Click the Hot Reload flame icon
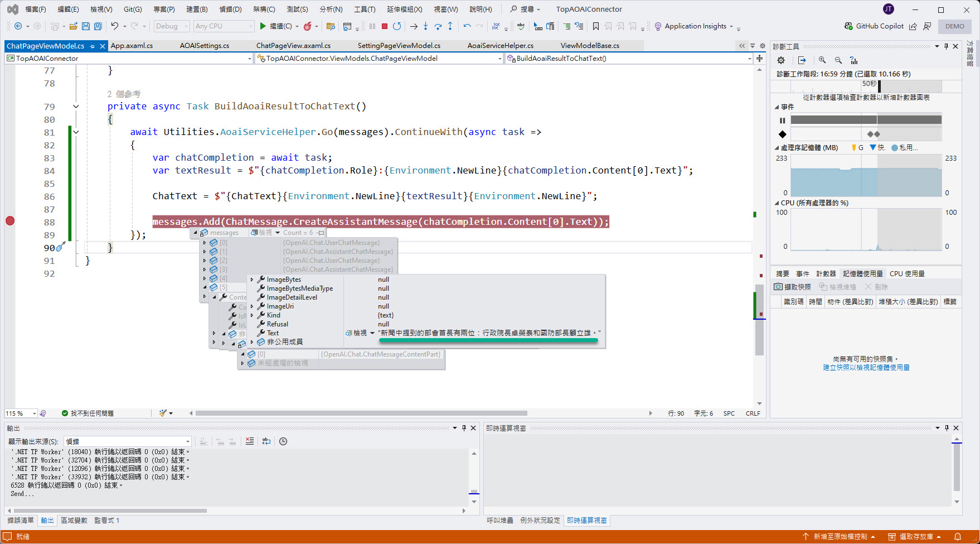 [x=307, y=26]
